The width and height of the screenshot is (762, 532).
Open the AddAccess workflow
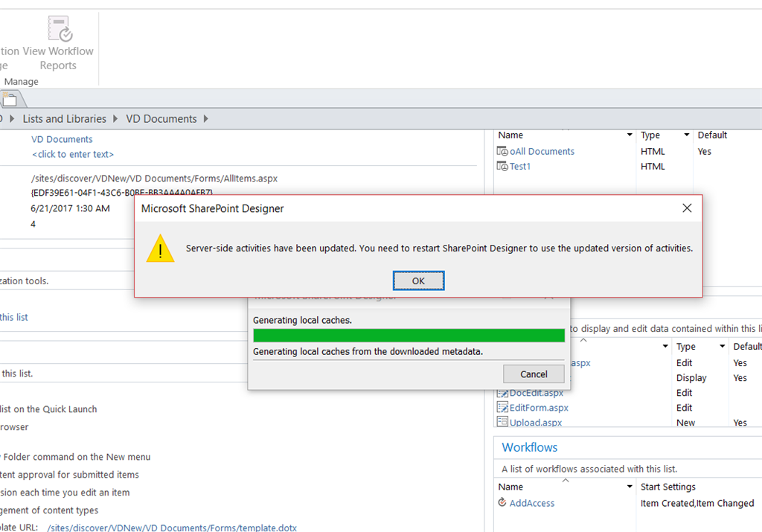(531, 503)
